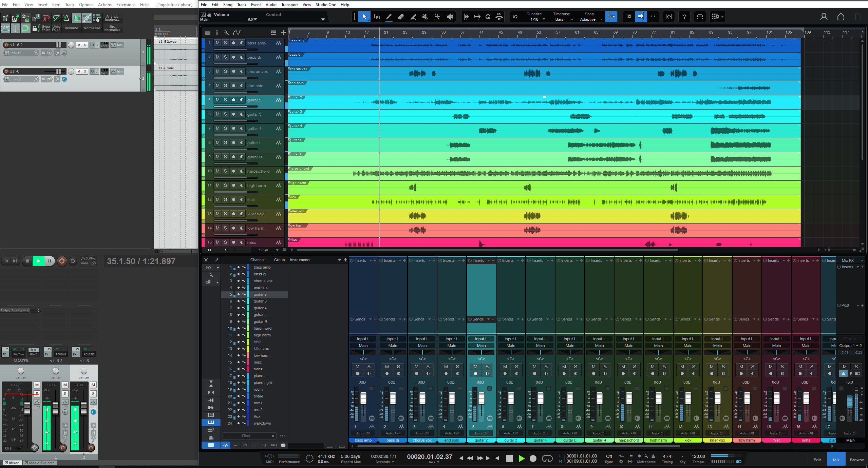The height and width of the screenshot is (468, 868).
Task: Select the Eraser tool in toolbar
Action: [401, 17]
